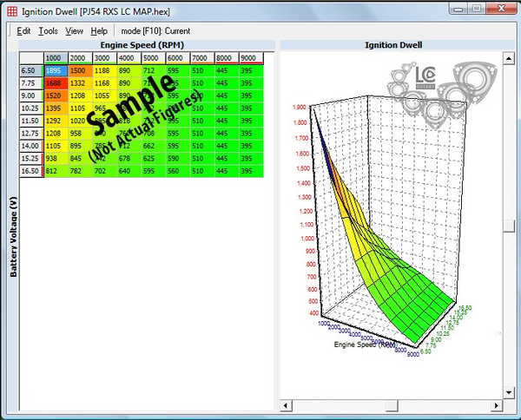Screen dimensions: 521x420
Task: Select the cell with value 1292
Action: click(x=56, y=121)
